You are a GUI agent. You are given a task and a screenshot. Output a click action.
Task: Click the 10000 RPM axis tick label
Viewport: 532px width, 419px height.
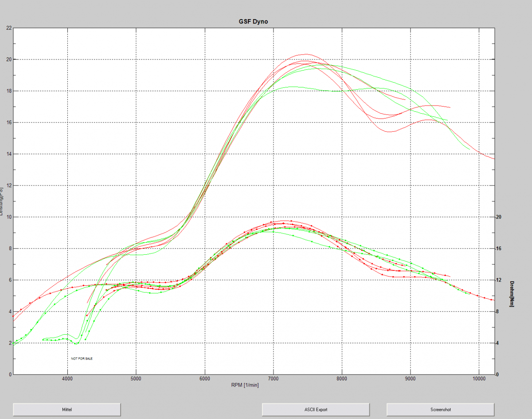coord(479,379)
